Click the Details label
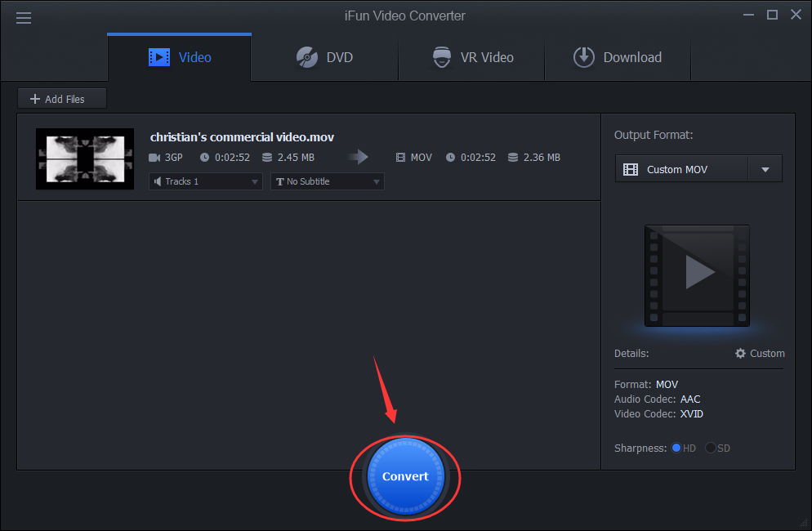 tap(631, 353)
